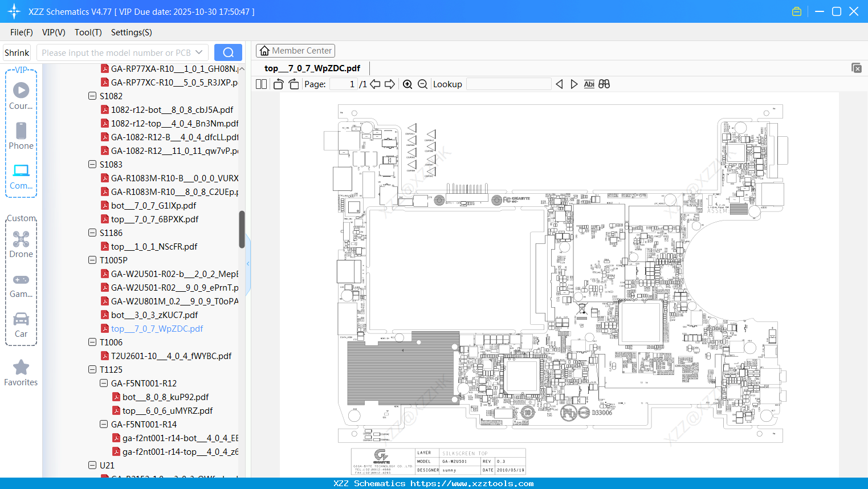Open the GA-W2U801M_0.2__9_0_9 file
Viewport: 868px width, 489px height.
point(174,301)
